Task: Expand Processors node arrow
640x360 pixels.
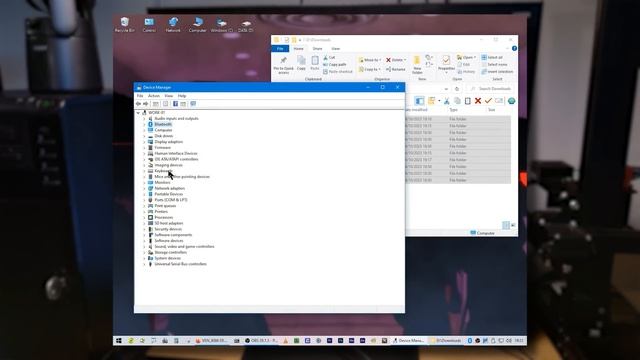Action: tap(144, 218)
